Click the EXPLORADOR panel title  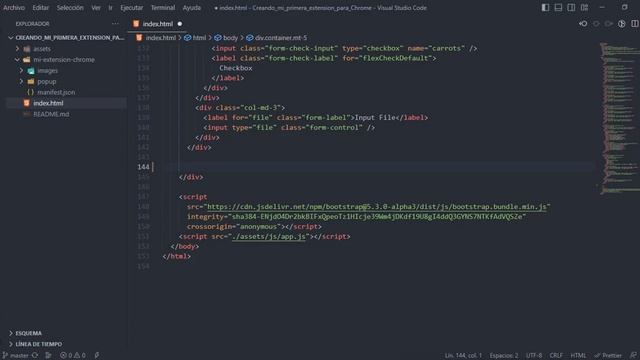coord(32,24)
